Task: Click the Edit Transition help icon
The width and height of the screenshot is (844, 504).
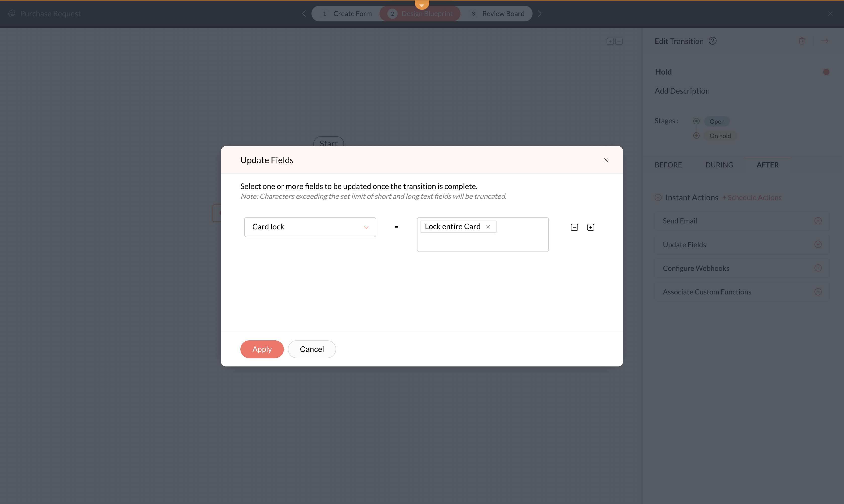Action: click(x=713, y=41)
